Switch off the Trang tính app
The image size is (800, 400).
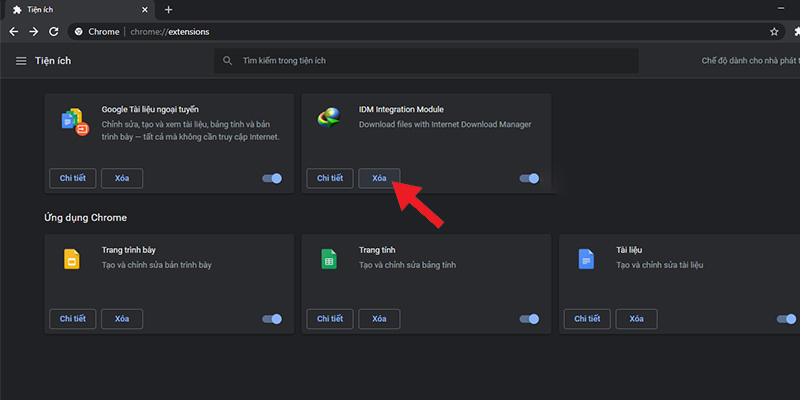pos(529,319)
